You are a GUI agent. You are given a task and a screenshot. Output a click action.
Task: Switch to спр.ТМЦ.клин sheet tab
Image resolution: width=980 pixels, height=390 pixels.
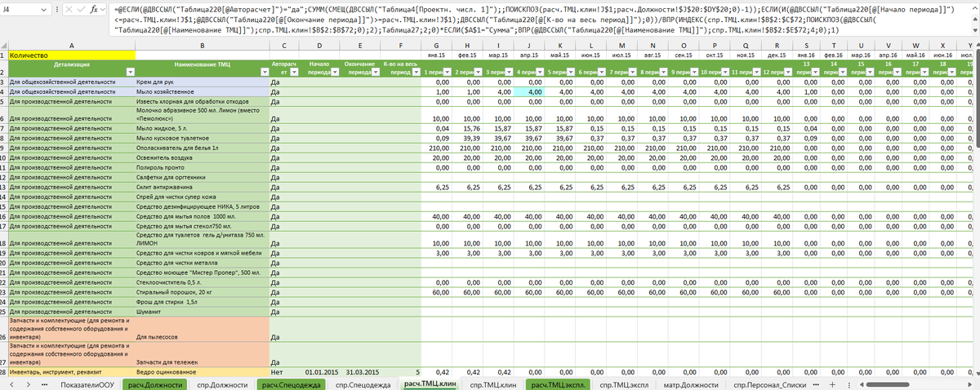coord(494,383)
